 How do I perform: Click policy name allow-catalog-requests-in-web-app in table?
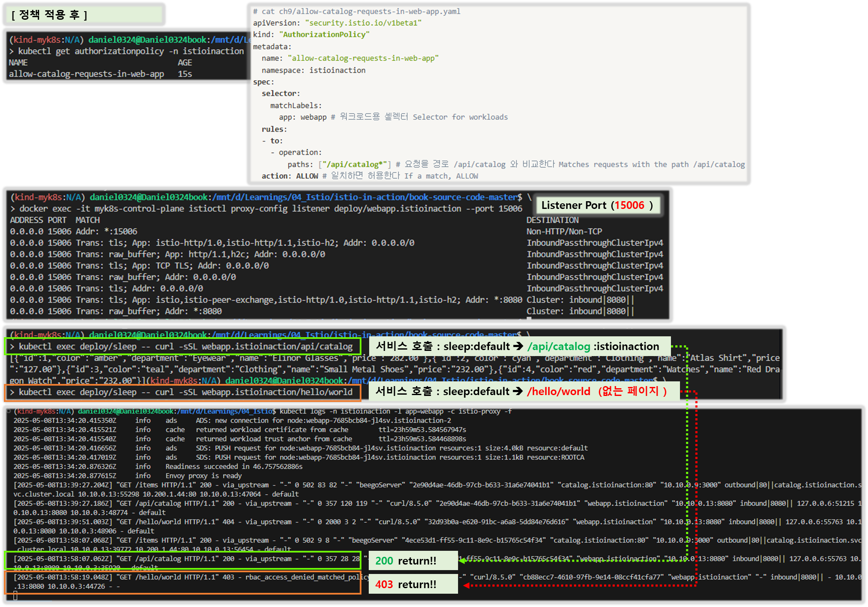tap(86, 74)
